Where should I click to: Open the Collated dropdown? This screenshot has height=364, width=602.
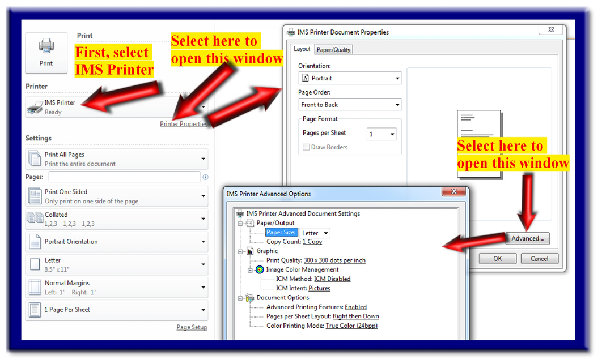click(x=117, y=219)
